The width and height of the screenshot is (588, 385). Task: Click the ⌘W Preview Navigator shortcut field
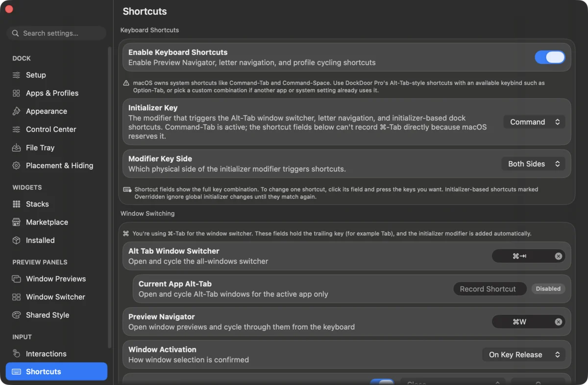coord(528,322)
